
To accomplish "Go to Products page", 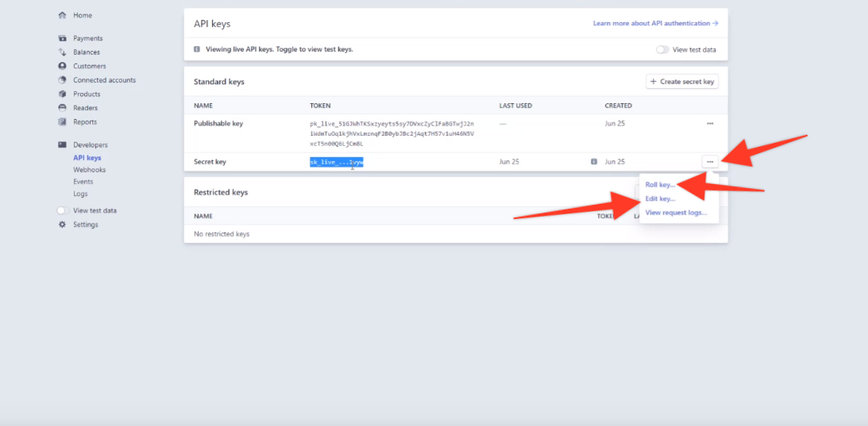I will coord(87,94).
